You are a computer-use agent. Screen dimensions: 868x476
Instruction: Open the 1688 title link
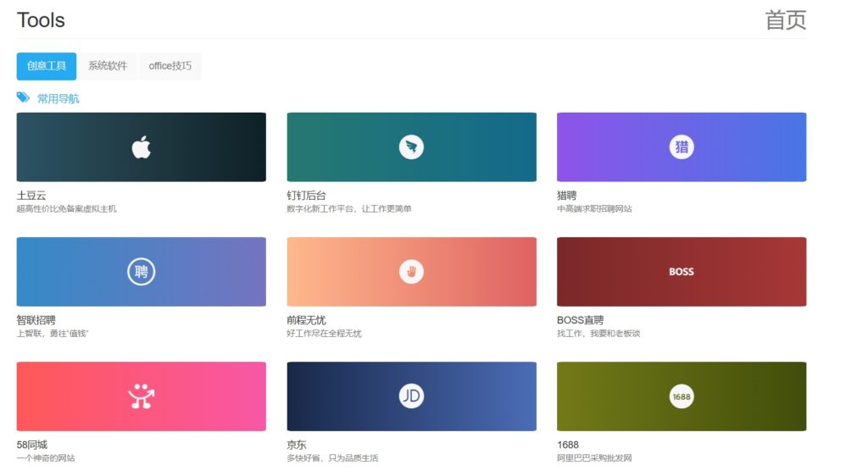568,445
